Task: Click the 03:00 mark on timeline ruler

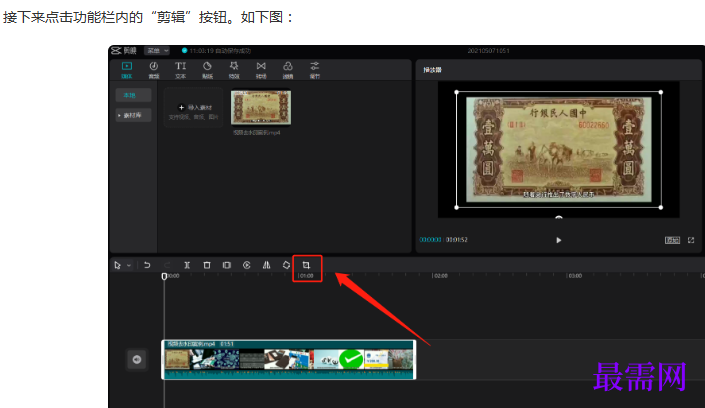Action: point(575,276)
